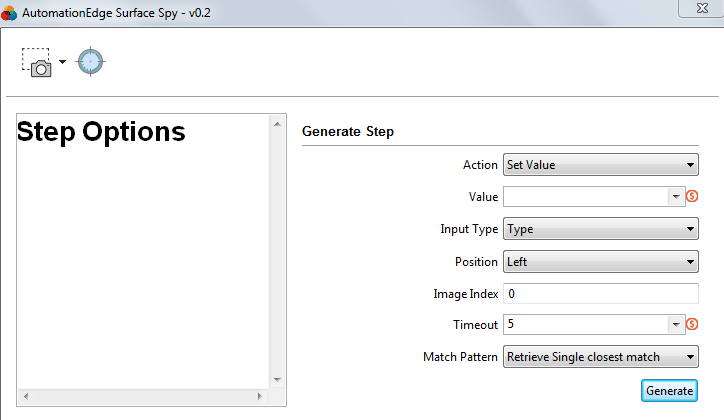This screenshot has height=420, width=724.
Task: Open the Action dropdown showing Set Value
Action: point(601,165)
